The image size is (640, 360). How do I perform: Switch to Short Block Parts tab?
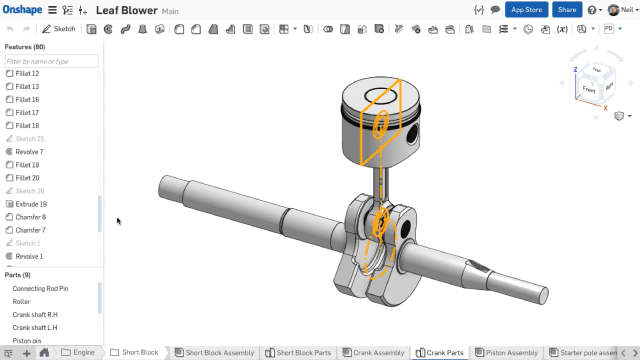coord(298,353)
